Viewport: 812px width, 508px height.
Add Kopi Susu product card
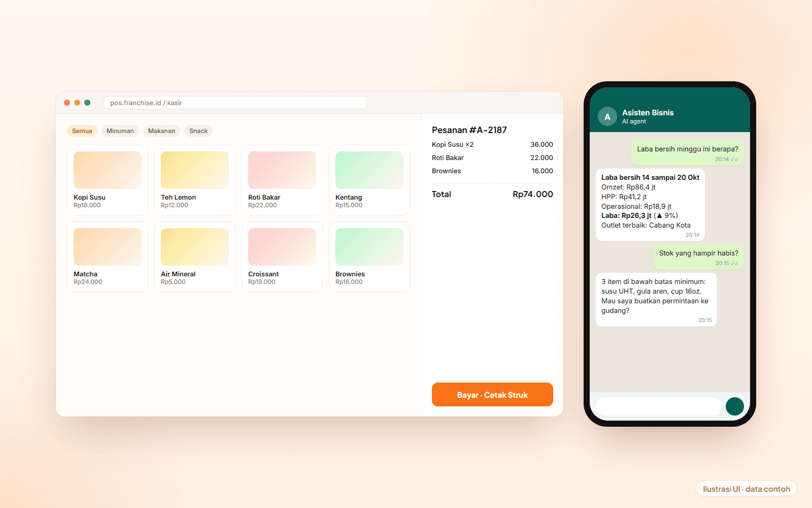[x=108, y=180]
